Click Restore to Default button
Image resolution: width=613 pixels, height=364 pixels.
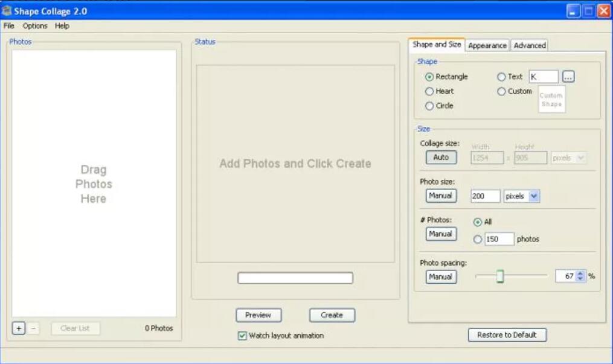507,335
